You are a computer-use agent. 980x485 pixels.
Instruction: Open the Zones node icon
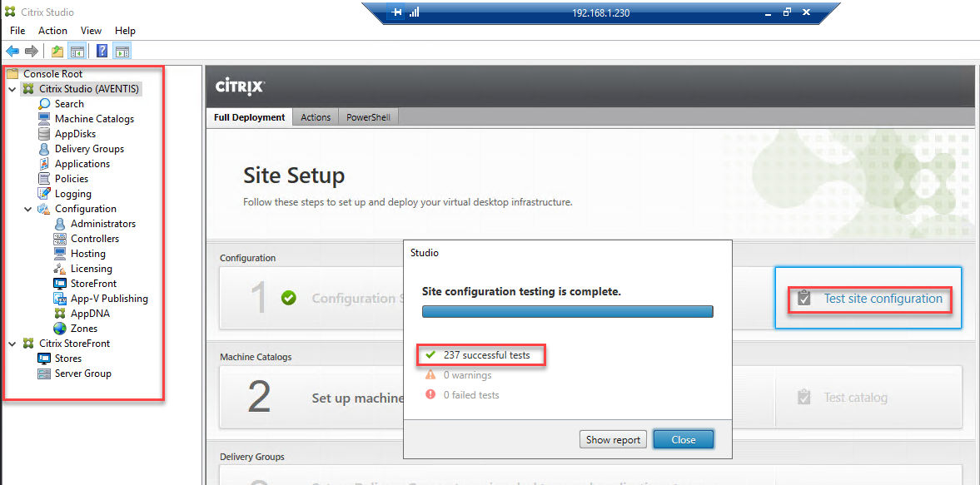[x=62, y=328]
